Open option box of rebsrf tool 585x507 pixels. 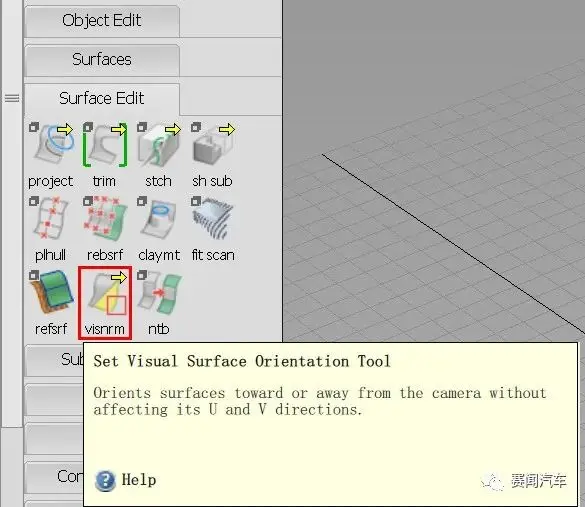(x=88, y=201)
